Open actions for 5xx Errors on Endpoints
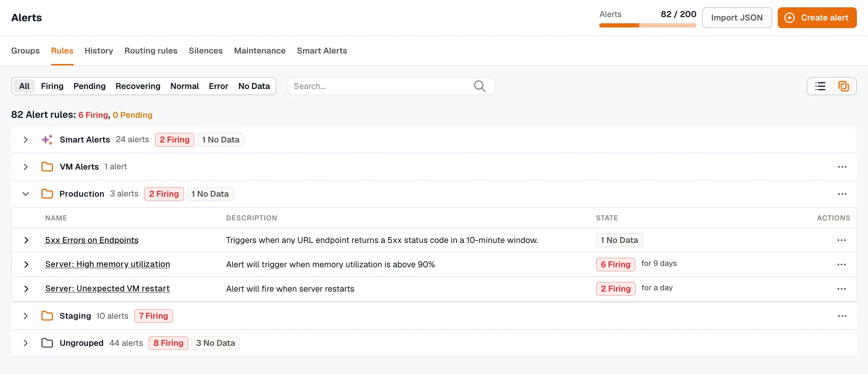This screenshot has width=868, height=374. [x=842, y=240]
